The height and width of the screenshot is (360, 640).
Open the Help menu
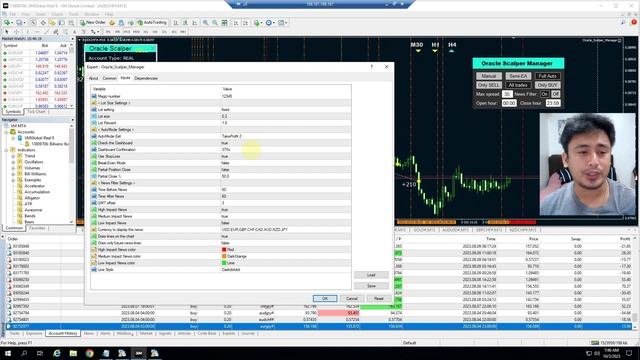click(x=109, y=14)
